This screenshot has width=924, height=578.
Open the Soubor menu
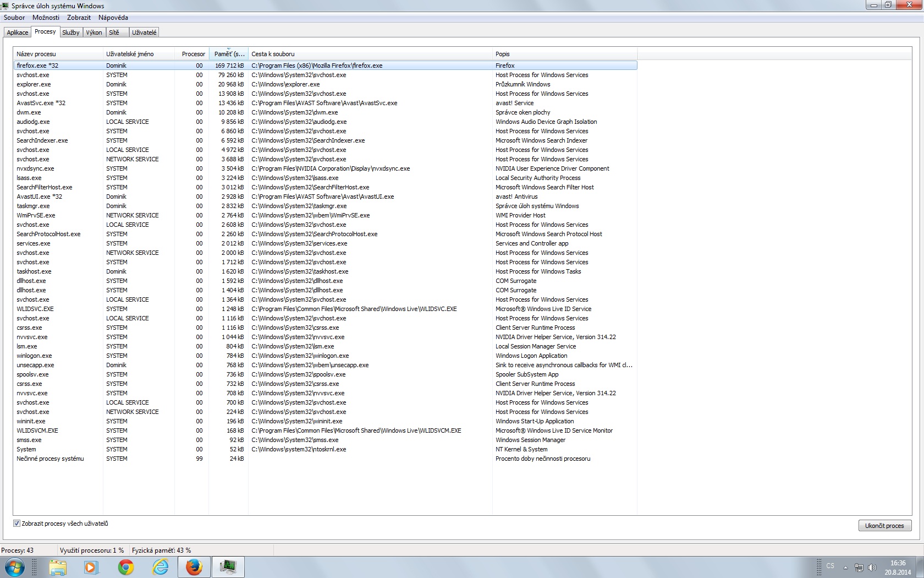pyautogui.click(x=14, y=18)
